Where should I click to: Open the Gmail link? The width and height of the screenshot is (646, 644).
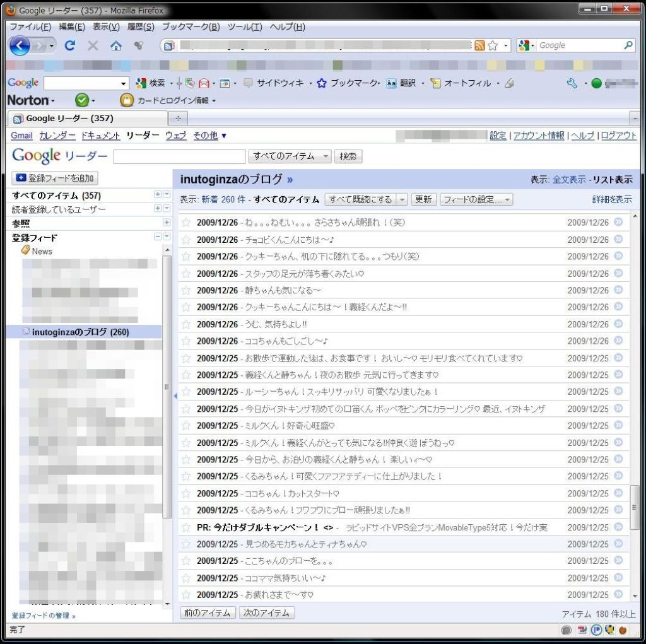(22, 136)
